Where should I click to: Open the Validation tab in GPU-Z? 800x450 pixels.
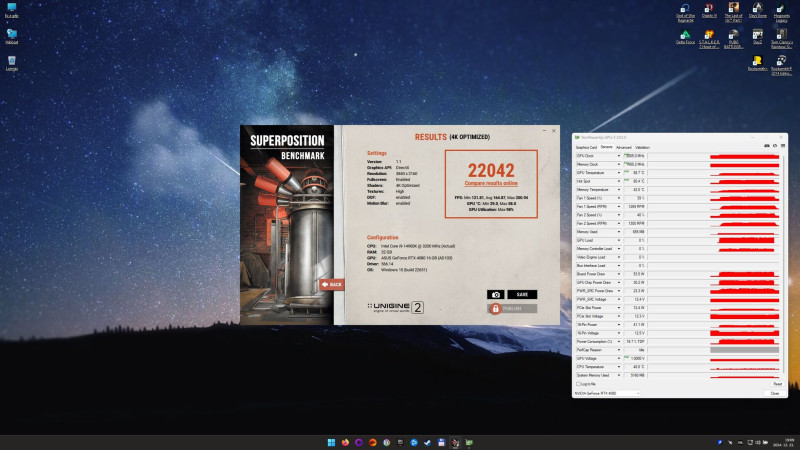(x=642, y=147)
